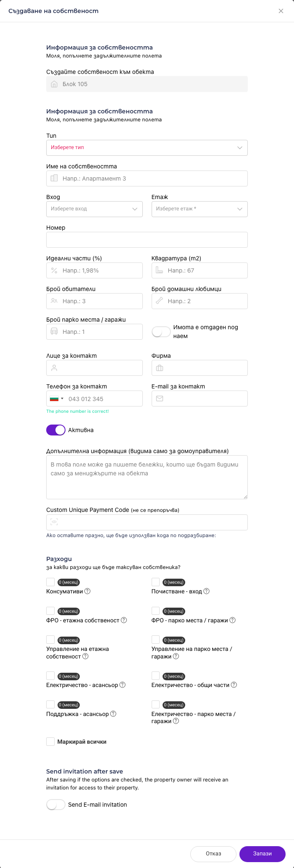Click the envelope icon in E-mail field

pos(160,399)
